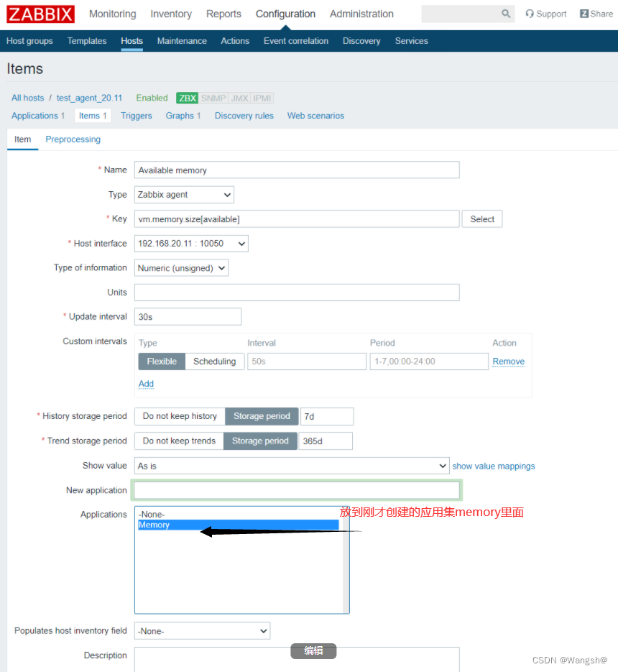The width and height of the screenshot is (618, 672).
Task: Click the Name input field
Action: tap(297, 170)
